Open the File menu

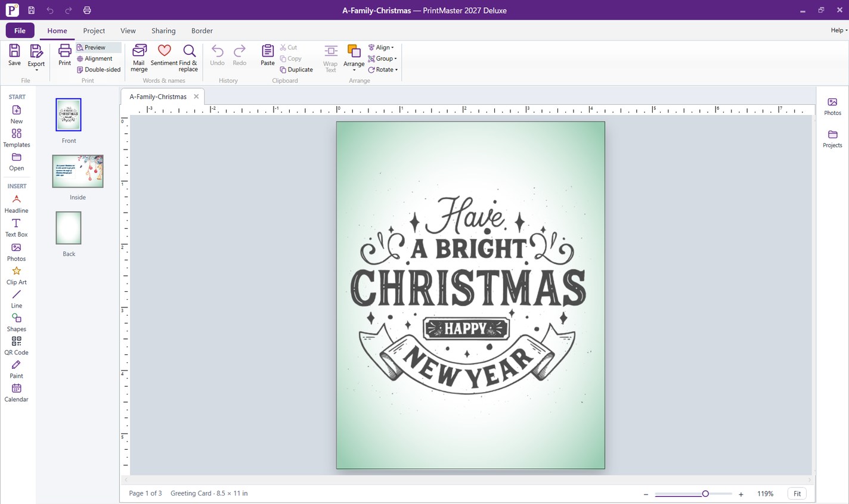20,30
